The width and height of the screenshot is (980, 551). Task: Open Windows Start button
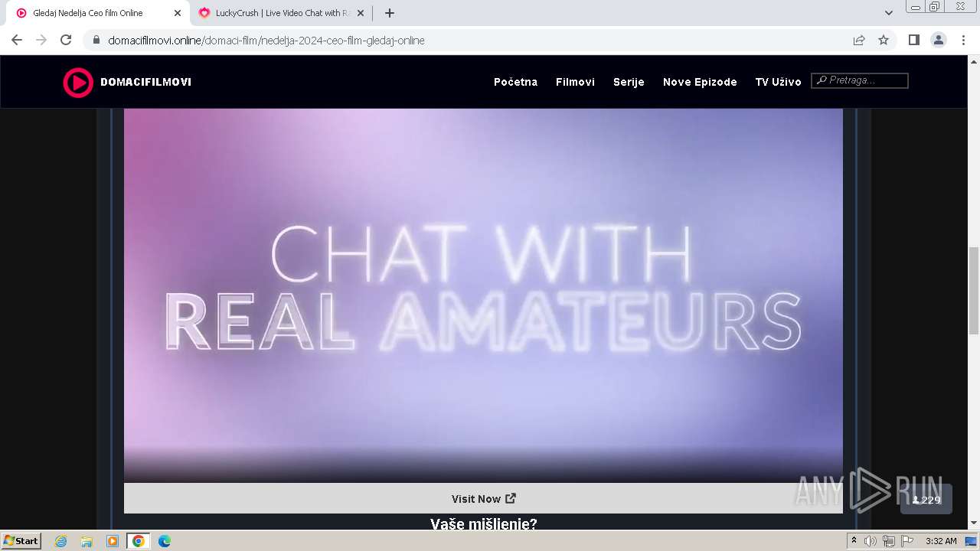tap(21, 540)
